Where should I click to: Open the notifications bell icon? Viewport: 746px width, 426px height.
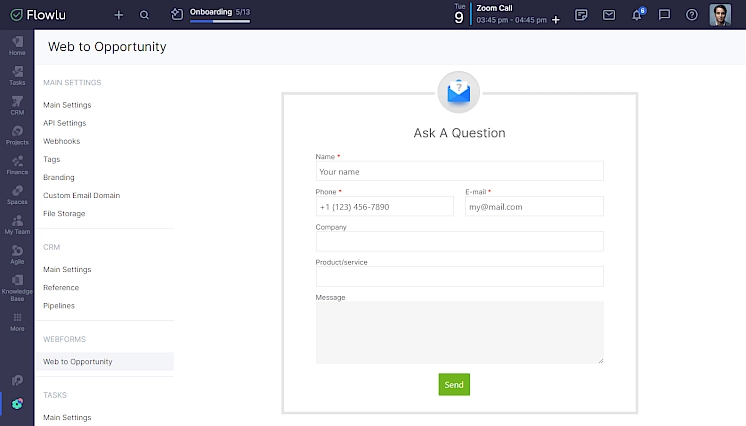(x=637, y=15)
